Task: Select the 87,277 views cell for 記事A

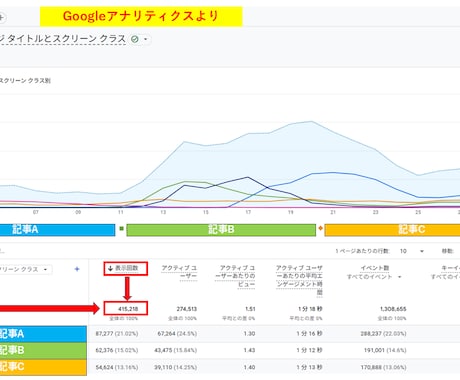Action: (x=117, y=334)
